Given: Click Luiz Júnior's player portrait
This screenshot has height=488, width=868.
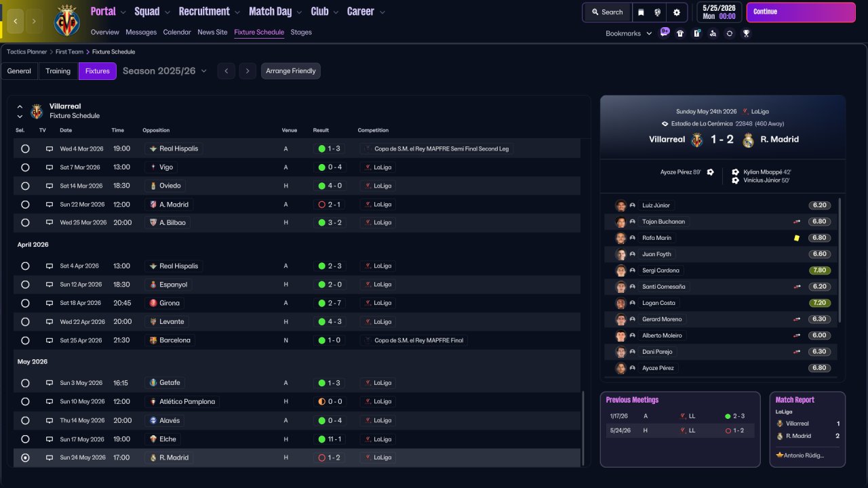Looking at the screenshot, I should 620,205.
